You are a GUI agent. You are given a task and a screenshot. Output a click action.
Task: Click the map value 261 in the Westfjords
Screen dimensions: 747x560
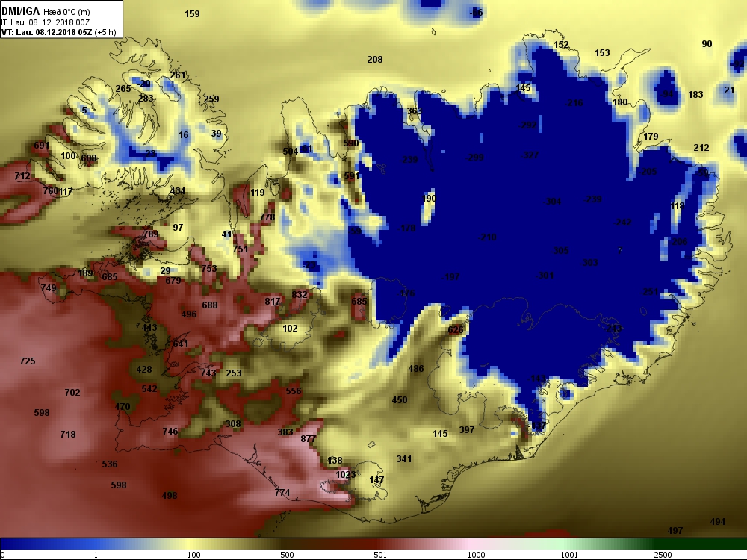pos(178,75)
